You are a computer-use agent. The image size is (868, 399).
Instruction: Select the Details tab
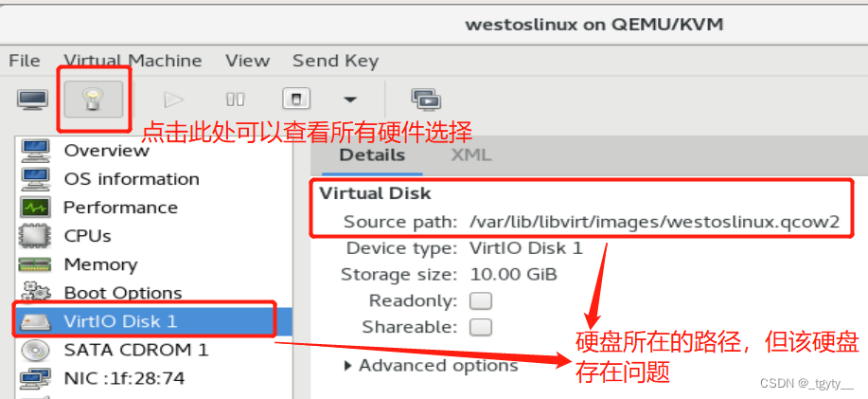pyautogui.click(x=372, y=155)
